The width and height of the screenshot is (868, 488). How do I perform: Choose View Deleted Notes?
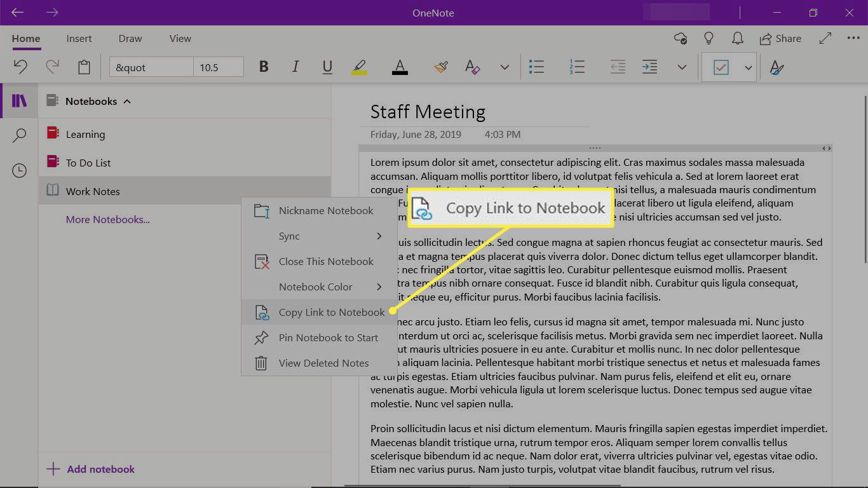coord(319,363)
